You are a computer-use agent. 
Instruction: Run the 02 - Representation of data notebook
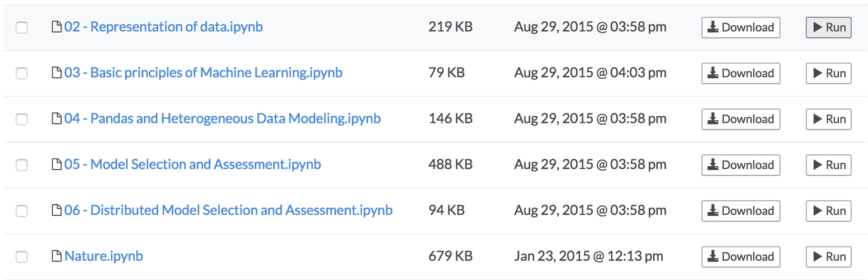tap(828, 28)
